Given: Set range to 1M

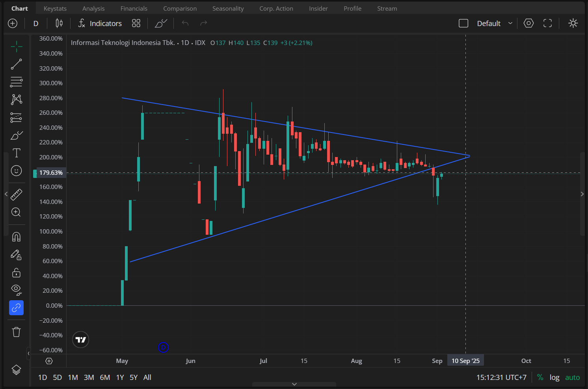Looking at the screenshot, I should (73, 378).
